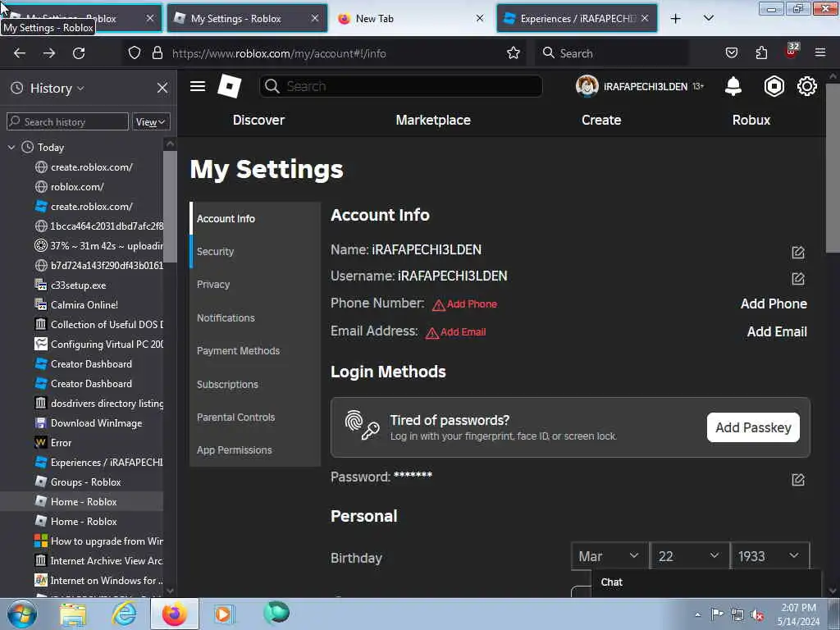The width and height of the screenshot is (840, 630).
Task: Open the iRAFAPECHI3LDEN profile avatar
Action: coord(587,86)
